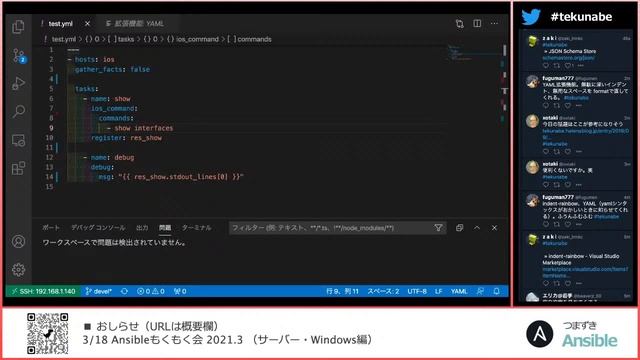Click the 行 9, 列 11 cursor position

pos(342,291)
